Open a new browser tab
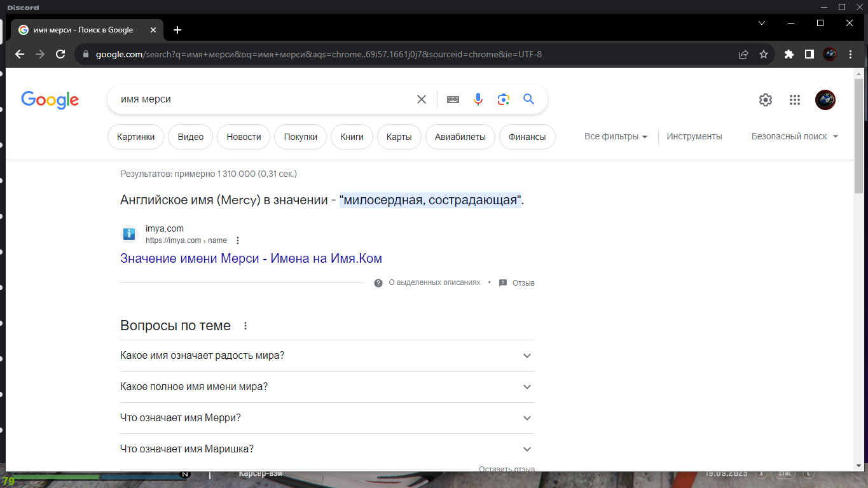 tap(177, 30)
